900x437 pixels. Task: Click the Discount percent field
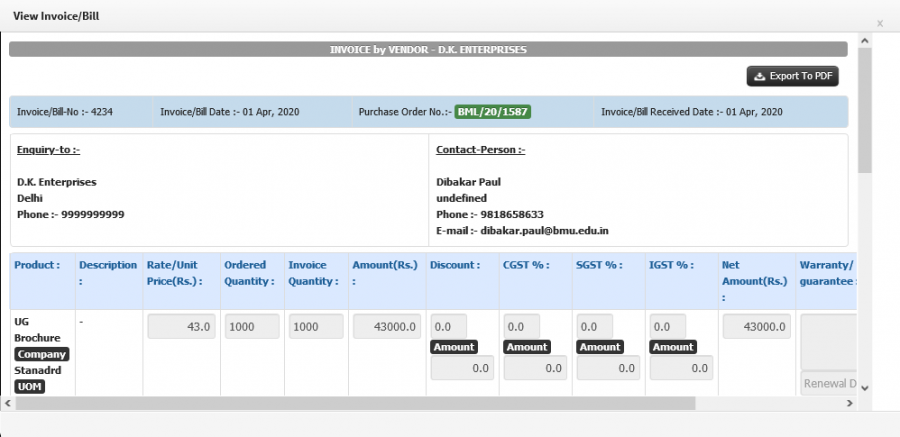448,326
